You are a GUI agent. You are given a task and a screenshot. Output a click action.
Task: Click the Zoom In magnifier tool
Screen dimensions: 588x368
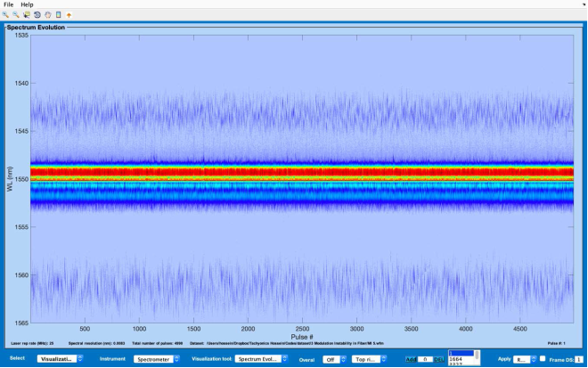tap(5, 15)
